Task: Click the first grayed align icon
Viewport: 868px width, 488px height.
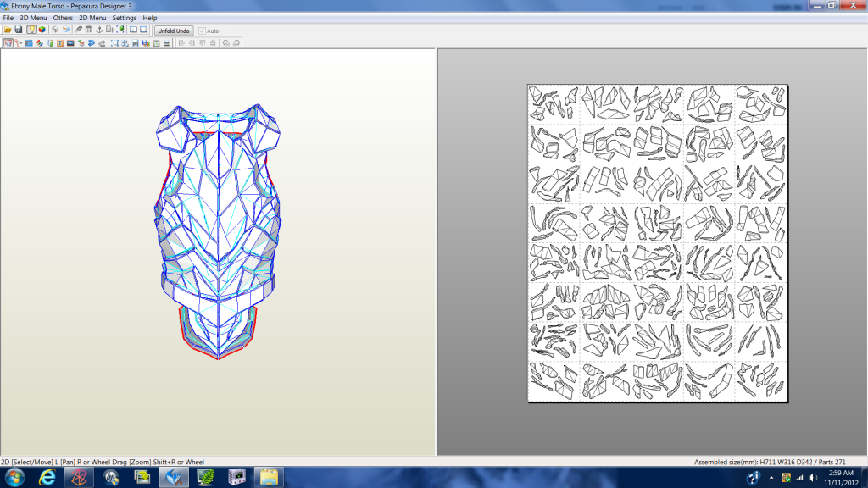Action: point(181,43)
